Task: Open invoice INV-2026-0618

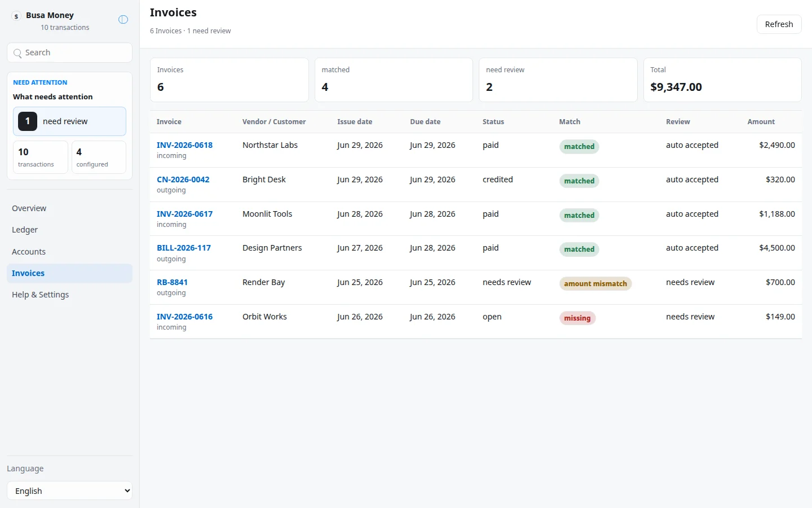Action: (184, 145)
